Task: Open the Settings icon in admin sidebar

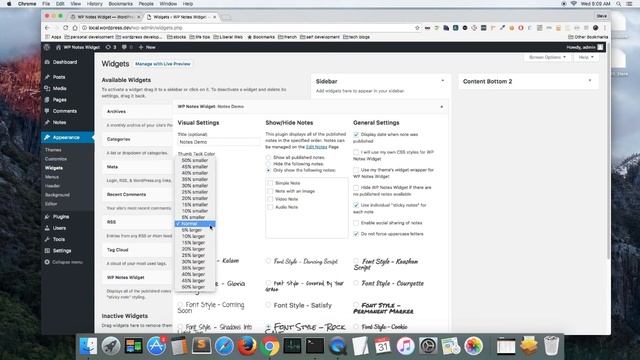Action: pos(47,251)
